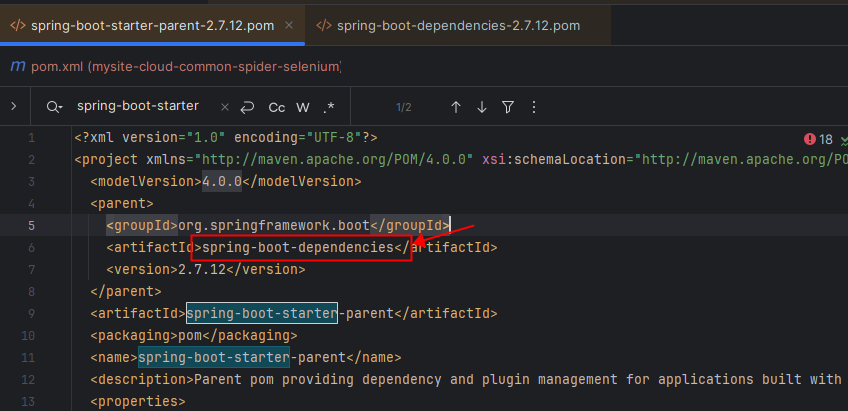
Task: Toggle Words (W) search option
Action: pos(303,107)
